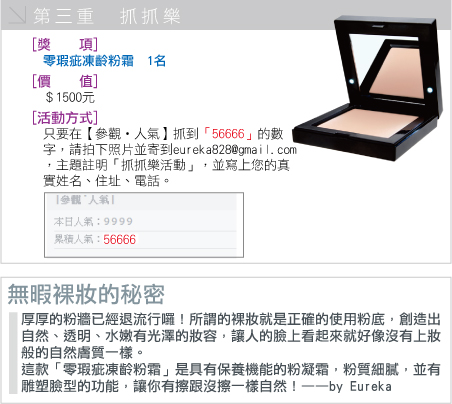
Task: Click the red 56666 累積人氣 value
Action: (x=119, y=239)
